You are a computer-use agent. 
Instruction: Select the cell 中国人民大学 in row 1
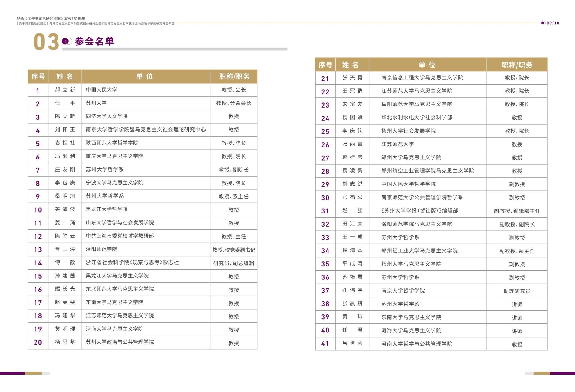coord(102,90)
